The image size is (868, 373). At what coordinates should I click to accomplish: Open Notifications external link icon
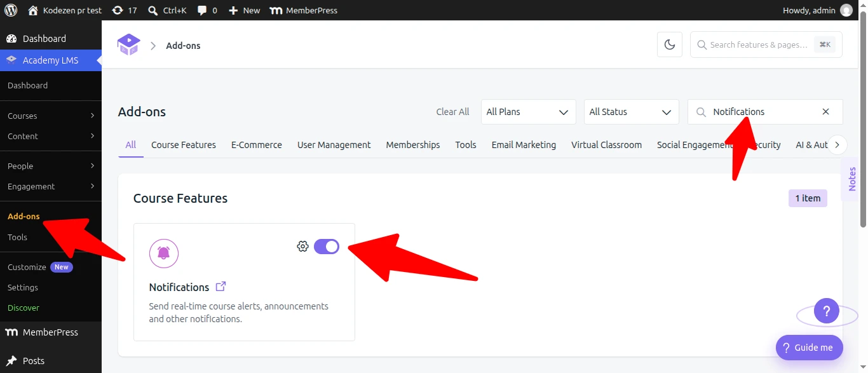[220, 287]
